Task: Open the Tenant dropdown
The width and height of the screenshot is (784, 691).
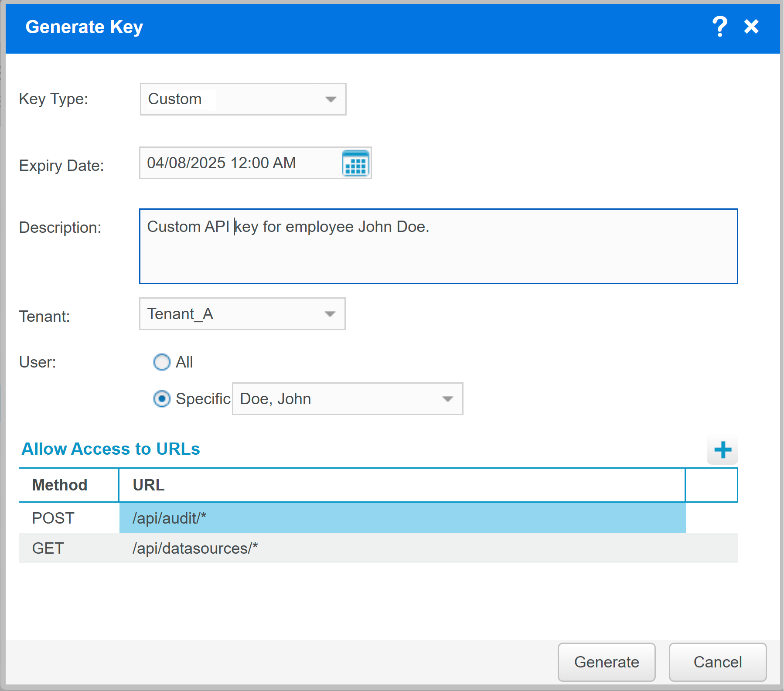Action: (242, 314)
